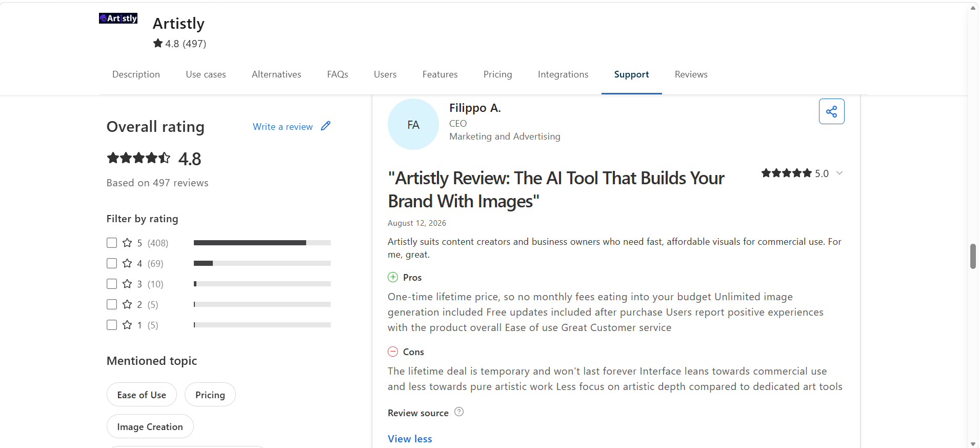Screen dimensions: 980x448
Task: Click the 2-star rating distribution bar
Action: (x=262, y=304)
